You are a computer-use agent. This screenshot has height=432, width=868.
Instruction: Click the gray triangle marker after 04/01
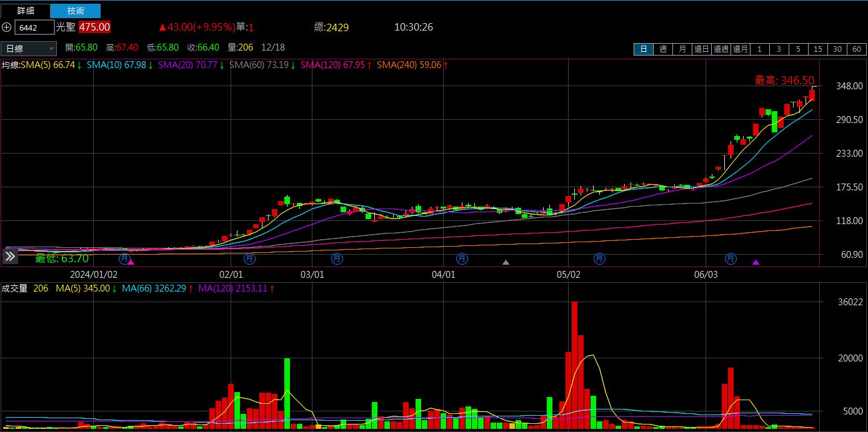click(x=506, y=263)
